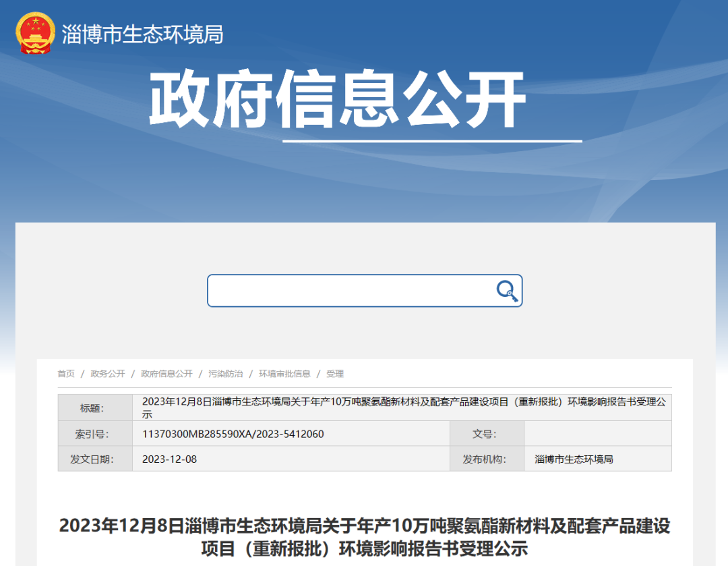The width and height of the screenshot is (728, 566).
Task: Open 政务公开 breadcrumb link
Action: pos(108,374)
